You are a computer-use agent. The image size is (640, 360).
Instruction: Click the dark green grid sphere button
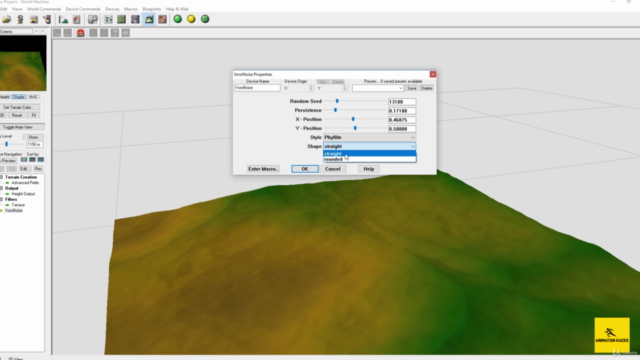pos(205,19)
